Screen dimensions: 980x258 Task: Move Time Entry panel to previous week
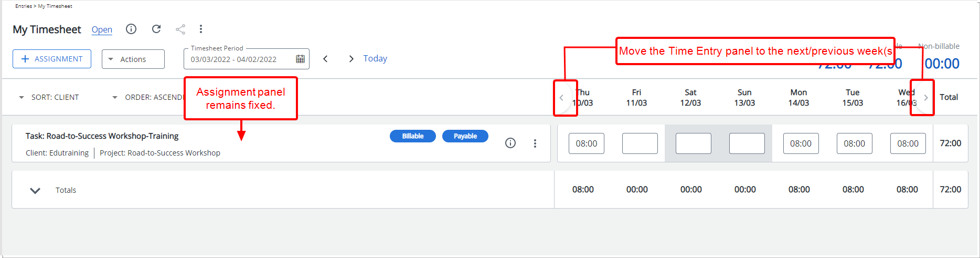[x=561, y=98]
